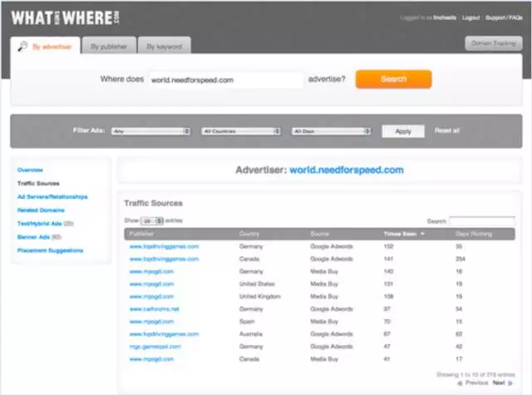Click Reset all filters link
Image resolution: width=532 pixels, height=395 pixels.
pyautogui.click(x=447, y=131)
